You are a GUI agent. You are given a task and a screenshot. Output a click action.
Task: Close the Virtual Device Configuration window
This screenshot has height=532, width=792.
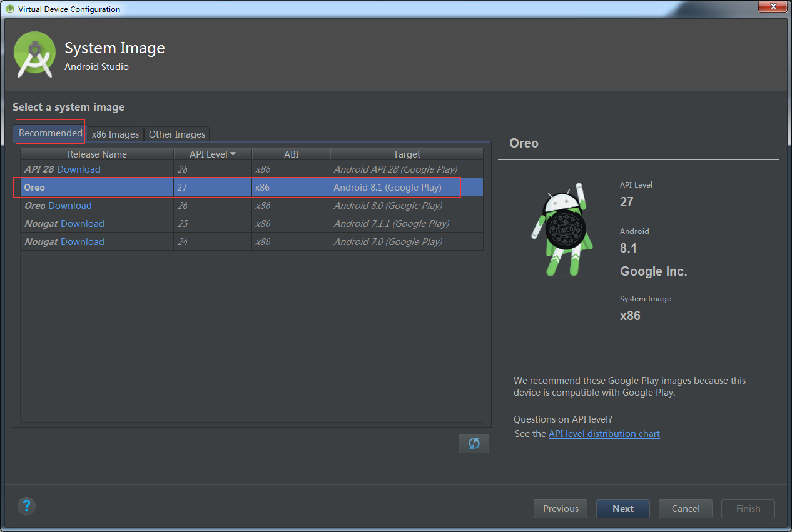pyautogui.click(x=773, y=7)
